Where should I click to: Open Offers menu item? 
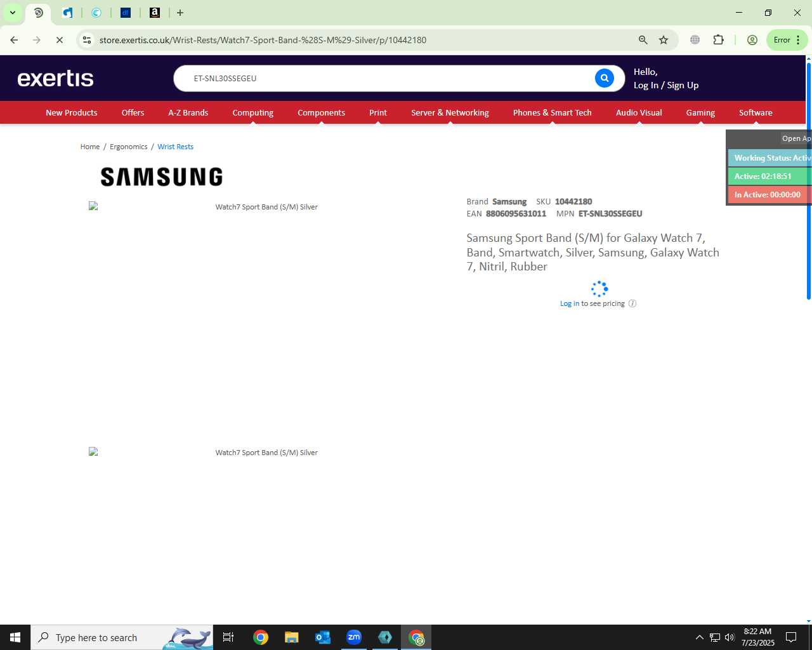click(x=133, y=112)
